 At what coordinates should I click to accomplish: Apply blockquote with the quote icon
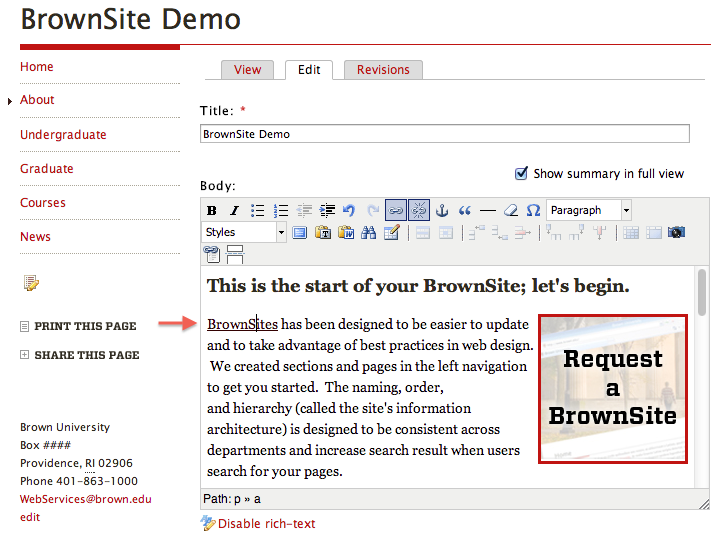pyautogui.click(x=465, y=211)
